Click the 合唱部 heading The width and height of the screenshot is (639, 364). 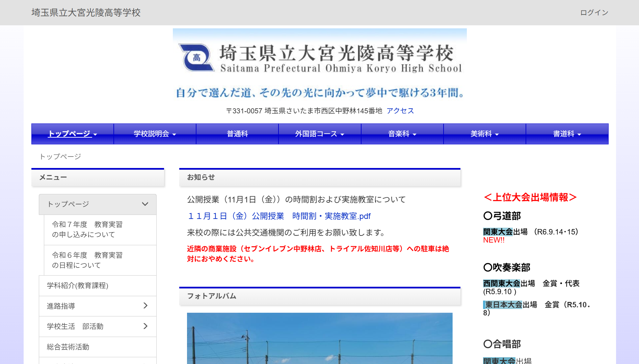pos(502,344)
